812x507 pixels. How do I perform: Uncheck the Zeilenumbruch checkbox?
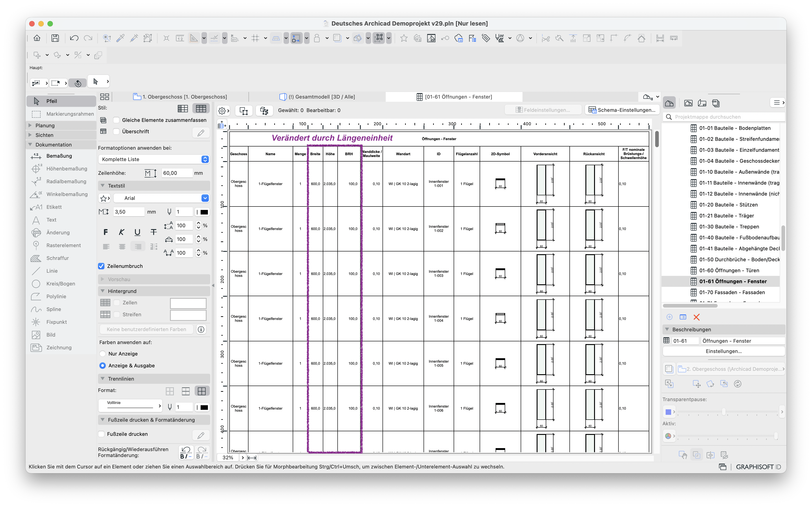pyautogui.click(x=101, y=266)
